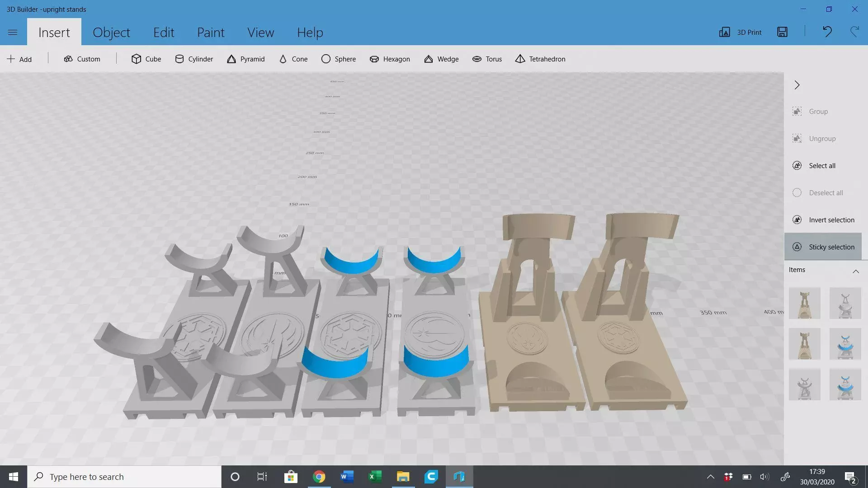
Task: Select the top-right grey stand item thumbnail
Action: point(845,303)
